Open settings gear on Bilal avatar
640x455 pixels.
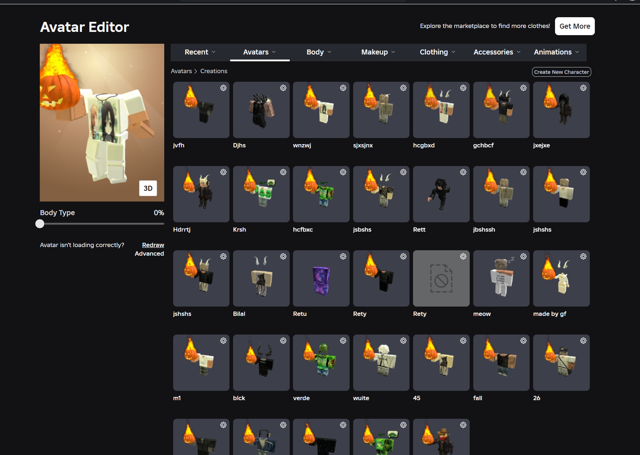pos(283,256)
